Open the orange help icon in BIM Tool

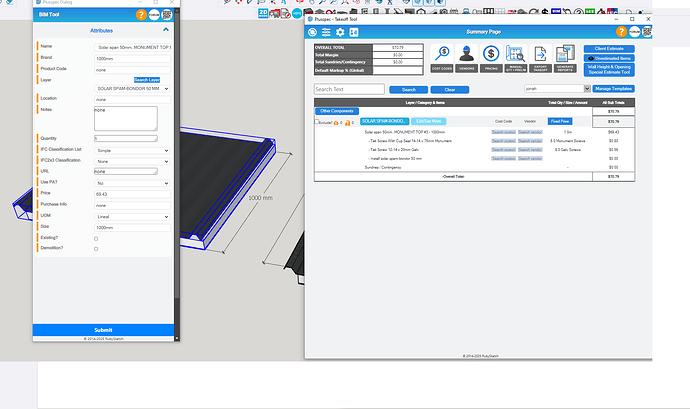tap(141, 15)
